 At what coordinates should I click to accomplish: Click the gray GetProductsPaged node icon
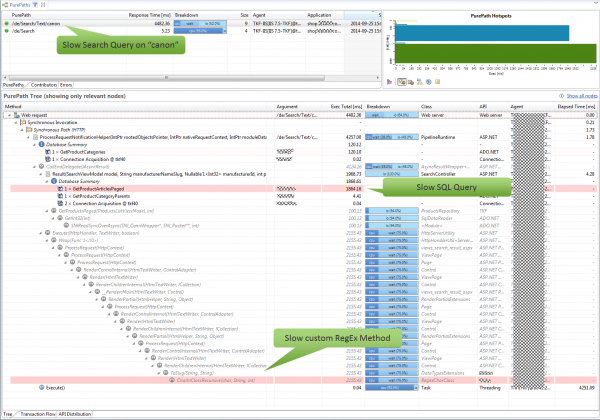(54, 211)
